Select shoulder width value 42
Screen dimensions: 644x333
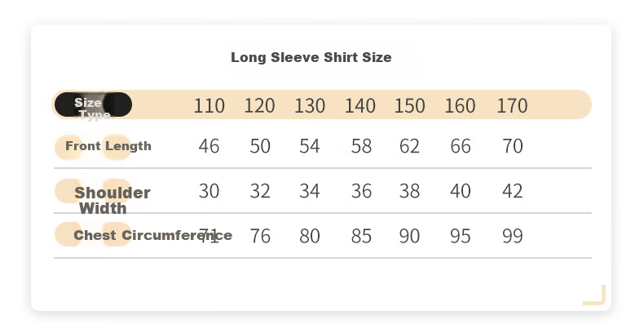click(x=513, y=191)
